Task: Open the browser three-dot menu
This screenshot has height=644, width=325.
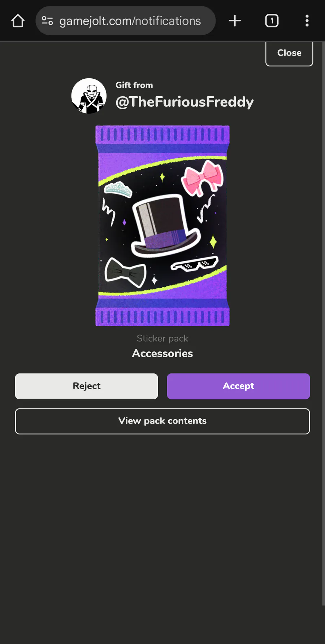Action: click(307, 21)
